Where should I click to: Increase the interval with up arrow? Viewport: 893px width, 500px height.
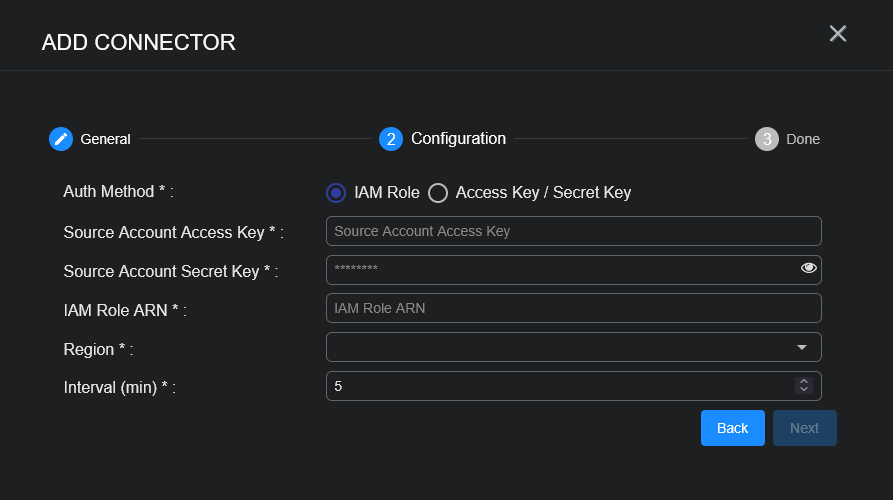(803, 381)
